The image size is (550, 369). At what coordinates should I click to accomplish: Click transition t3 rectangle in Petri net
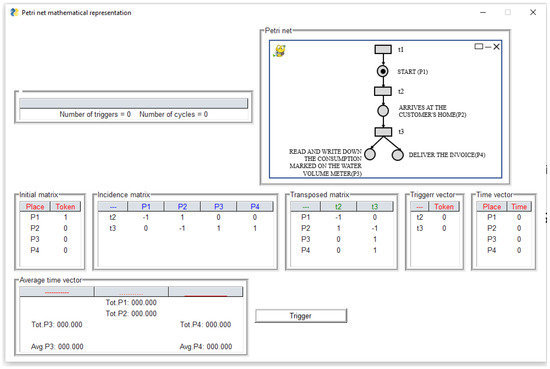click(x=383, y=132)
